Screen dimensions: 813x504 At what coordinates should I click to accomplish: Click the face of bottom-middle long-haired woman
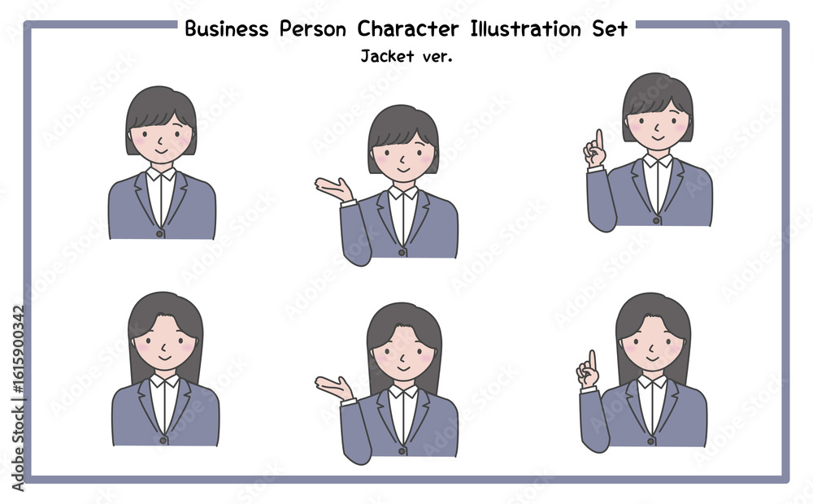404,355
